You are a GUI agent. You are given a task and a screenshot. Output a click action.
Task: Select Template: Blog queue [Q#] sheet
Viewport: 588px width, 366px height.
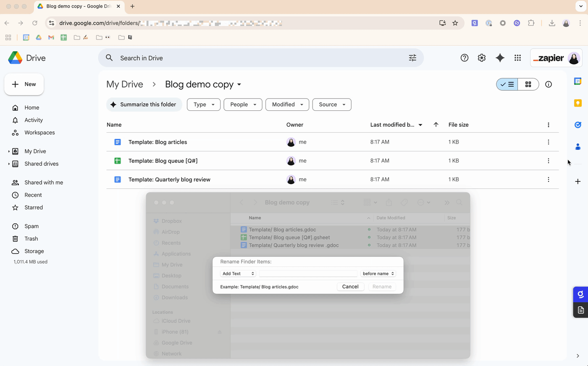pos(163,161)
